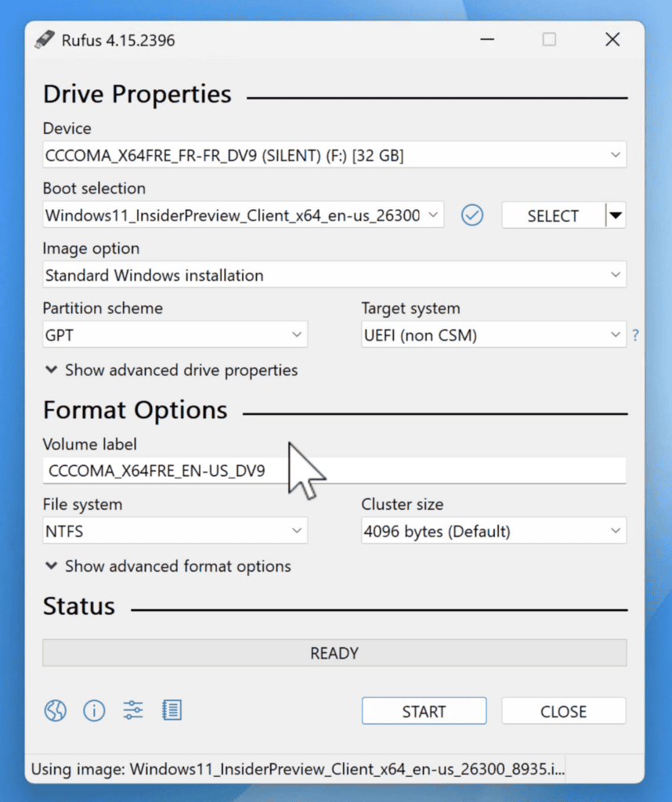
Task: Open the language globe icon
Action: [56, 710]
